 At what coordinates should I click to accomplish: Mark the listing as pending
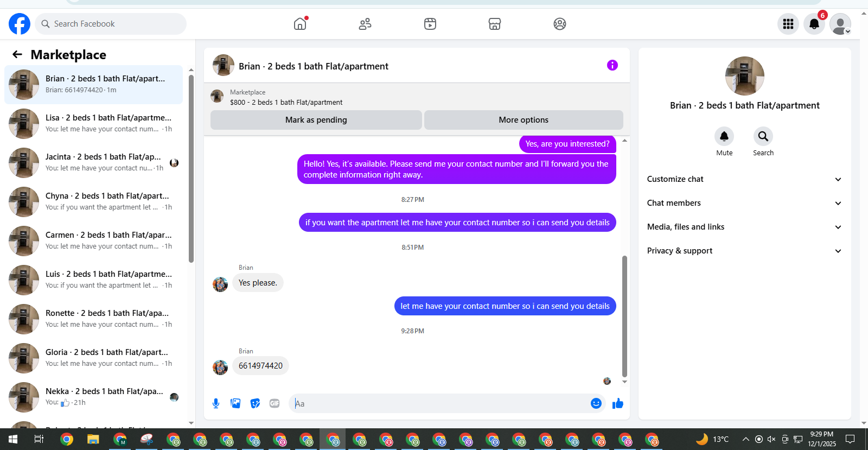[x=316, y=120]
